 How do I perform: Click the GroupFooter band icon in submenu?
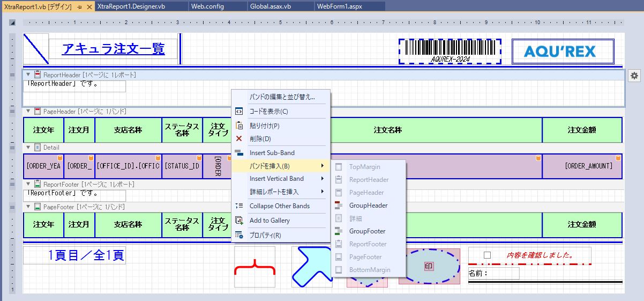coord(338,231)
